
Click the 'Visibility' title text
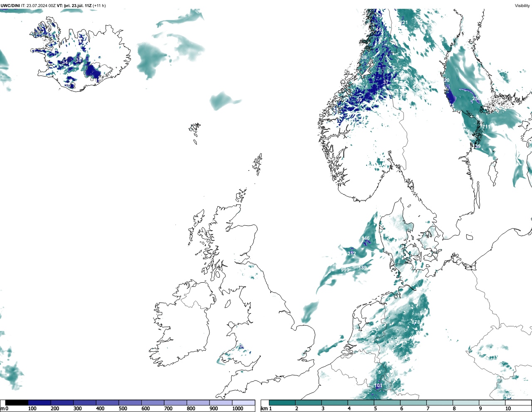coord(522,6)
